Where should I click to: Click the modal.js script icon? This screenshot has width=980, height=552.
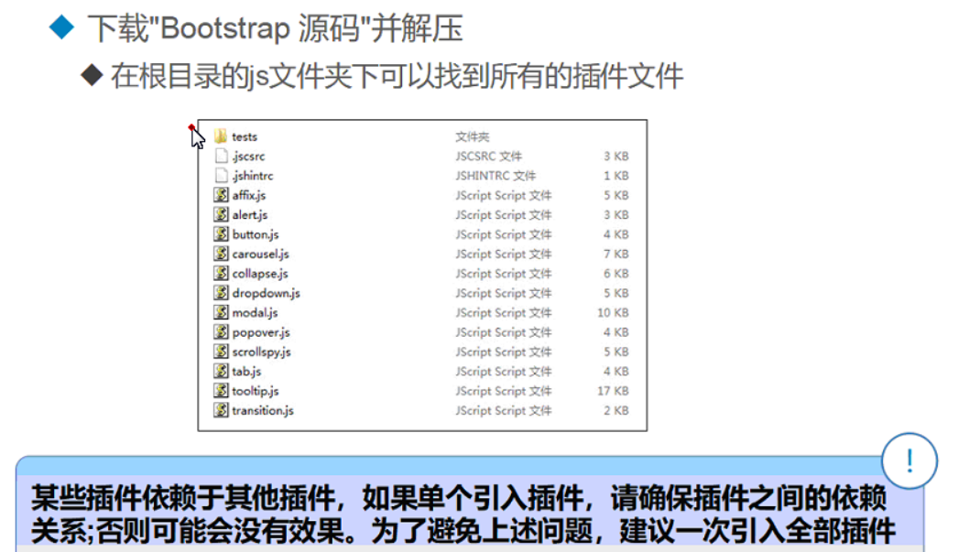221,312
